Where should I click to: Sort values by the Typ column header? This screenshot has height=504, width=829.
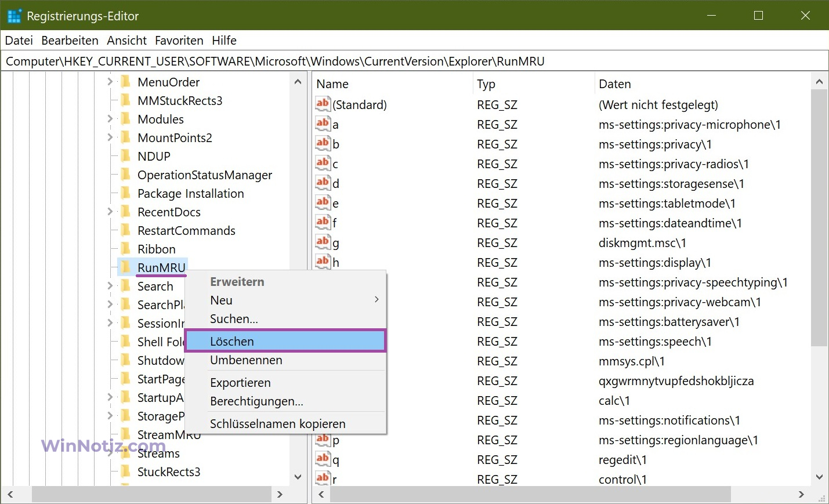[534, 84]
